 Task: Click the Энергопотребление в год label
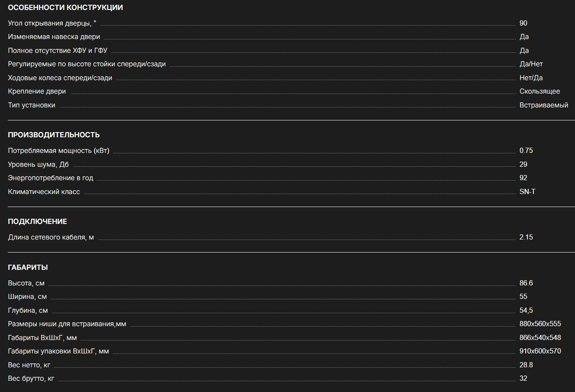(x=50, y=178)
